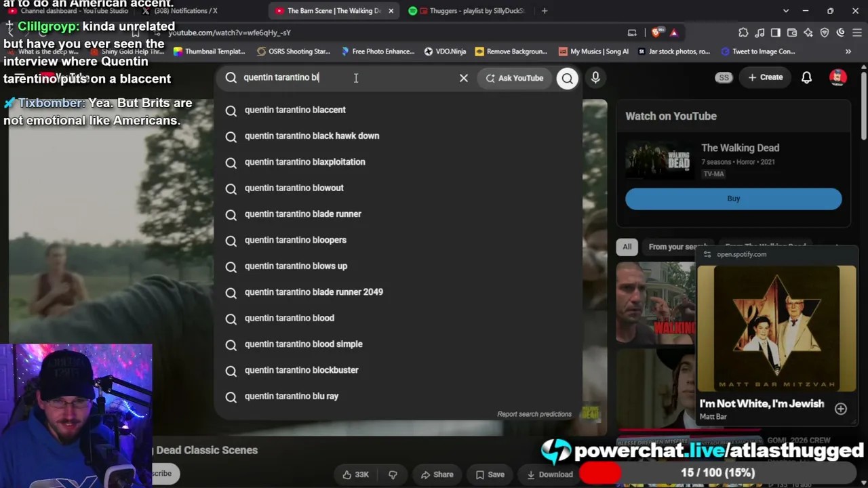Click the Share button under the video

437,474
